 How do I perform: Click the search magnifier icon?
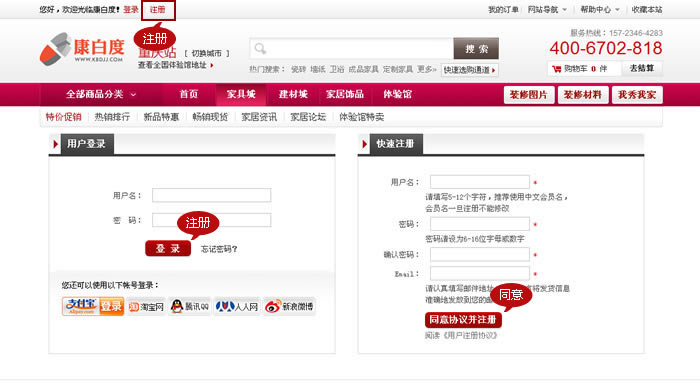point(260,48)
